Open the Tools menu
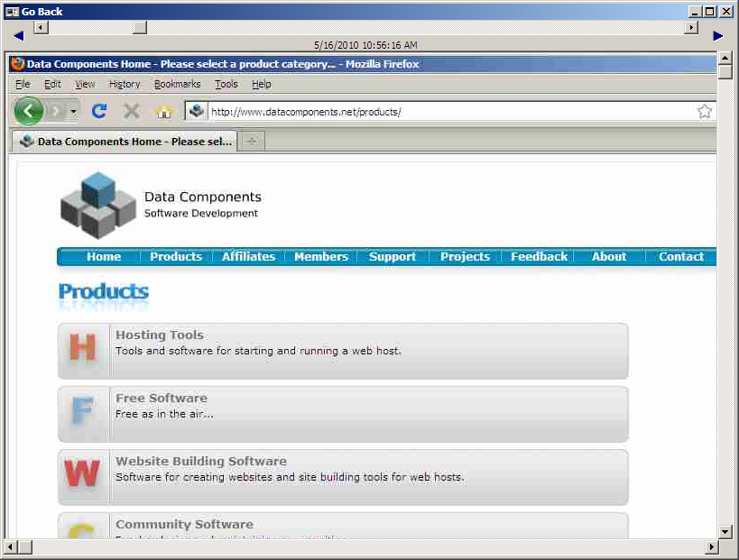 [x=226, y=84]
